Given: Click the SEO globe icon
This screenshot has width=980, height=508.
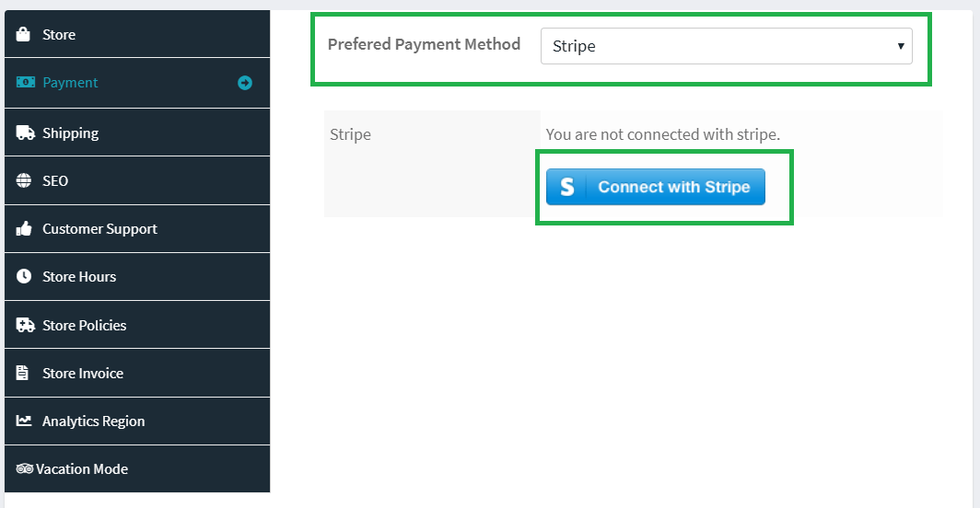Looking at the screenshot, I should pos(25,180).
